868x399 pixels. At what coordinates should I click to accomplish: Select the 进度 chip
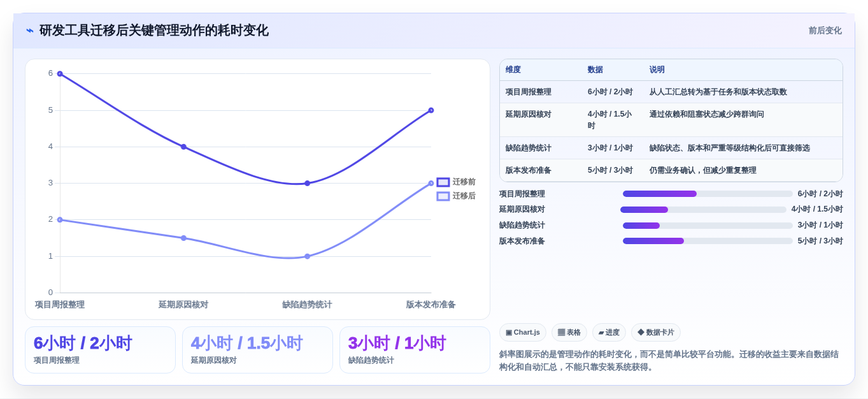(609, 332)
